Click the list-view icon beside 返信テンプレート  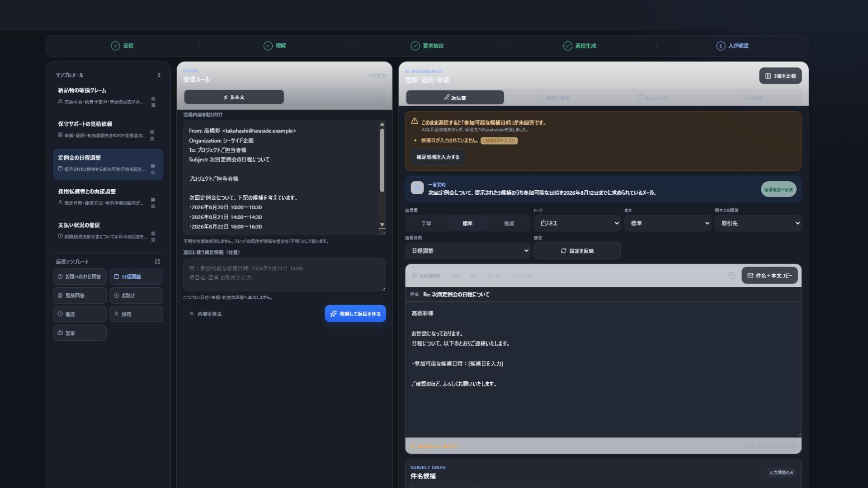(157, 262)
